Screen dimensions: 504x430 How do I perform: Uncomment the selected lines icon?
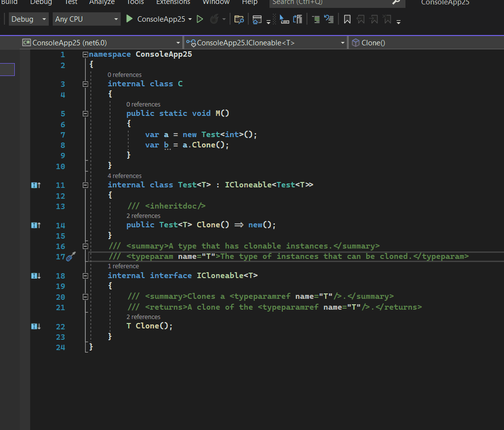(329, 19)
